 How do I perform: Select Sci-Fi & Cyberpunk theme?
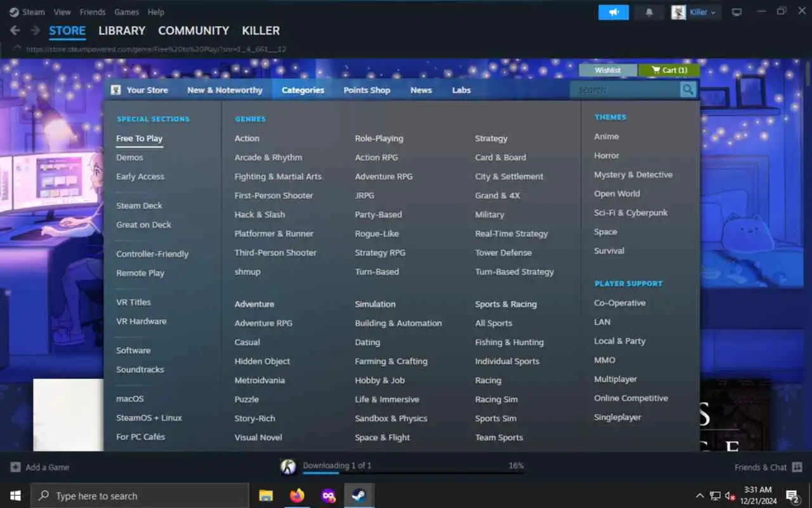click(x=631, y=213)
